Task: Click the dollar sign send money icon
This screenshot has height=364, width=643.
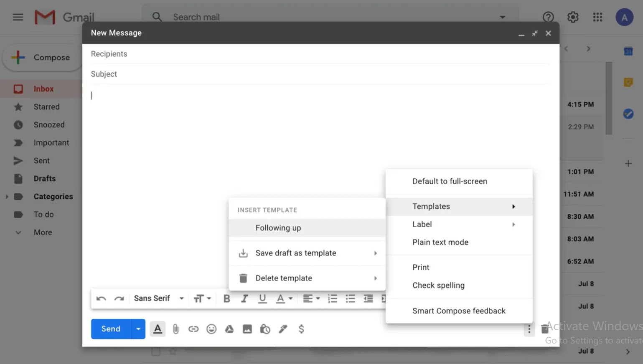Action: click(x=301, y=329)
